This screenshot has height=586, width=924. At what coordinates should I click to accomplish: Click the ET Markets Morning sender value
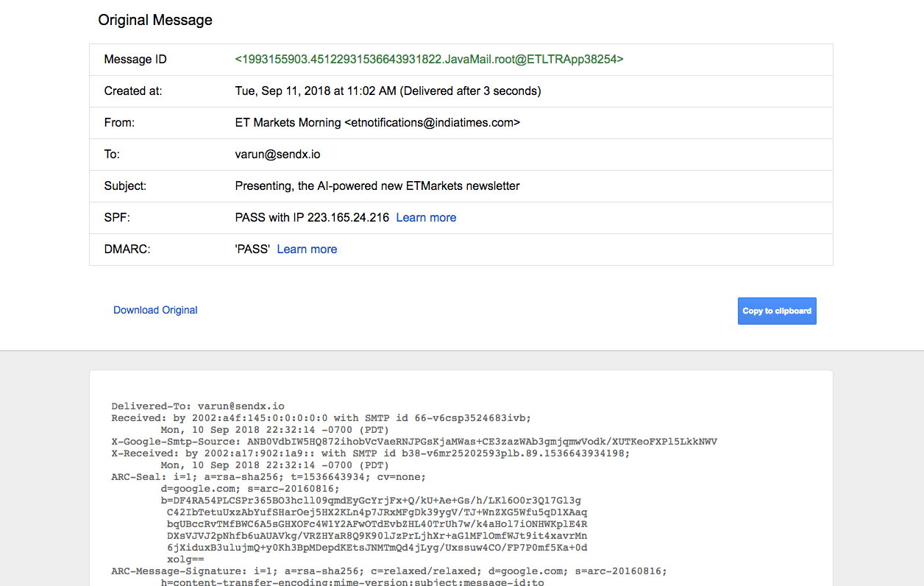(377, 123)
